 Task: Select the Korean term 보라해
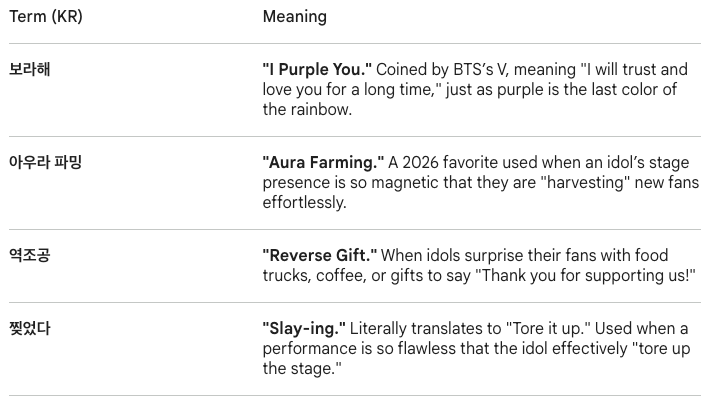(30, 69)
